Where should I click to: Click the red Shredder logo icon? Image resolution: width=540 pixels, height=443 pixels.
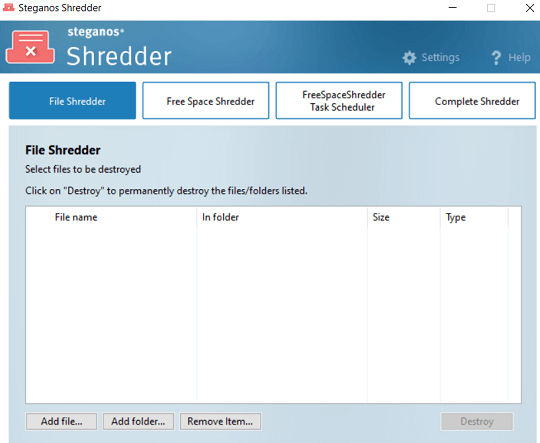30,47
